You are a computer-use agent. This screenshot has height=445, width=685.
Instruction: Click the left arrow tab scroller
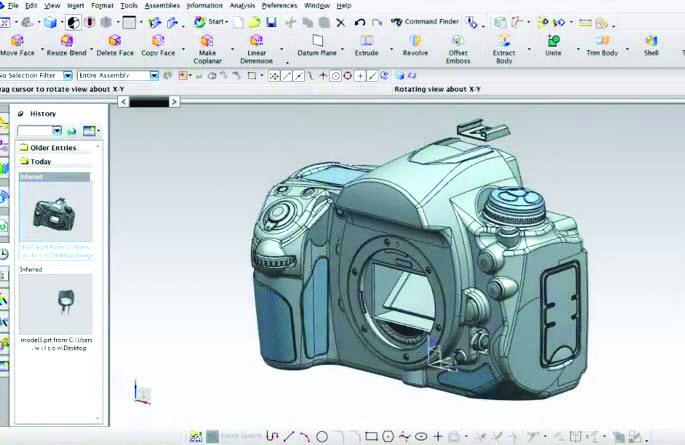(123, 102)
